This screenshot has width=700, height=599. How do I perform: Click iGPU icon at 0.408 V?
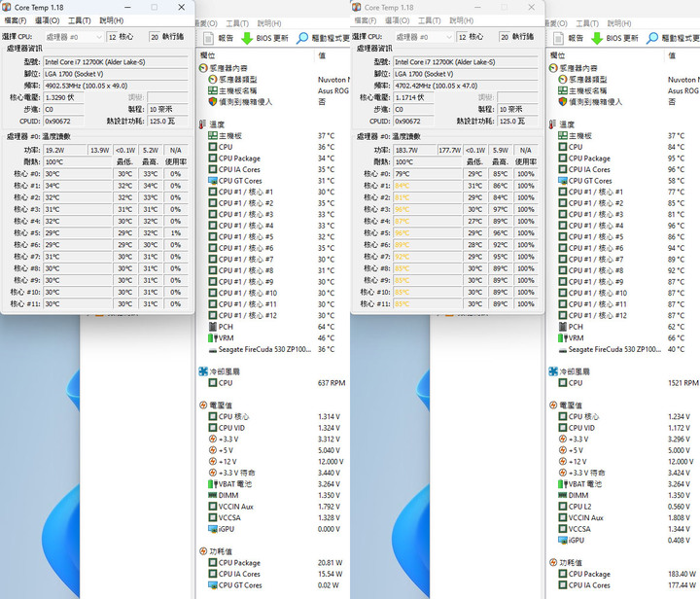(x=563, y=540)
